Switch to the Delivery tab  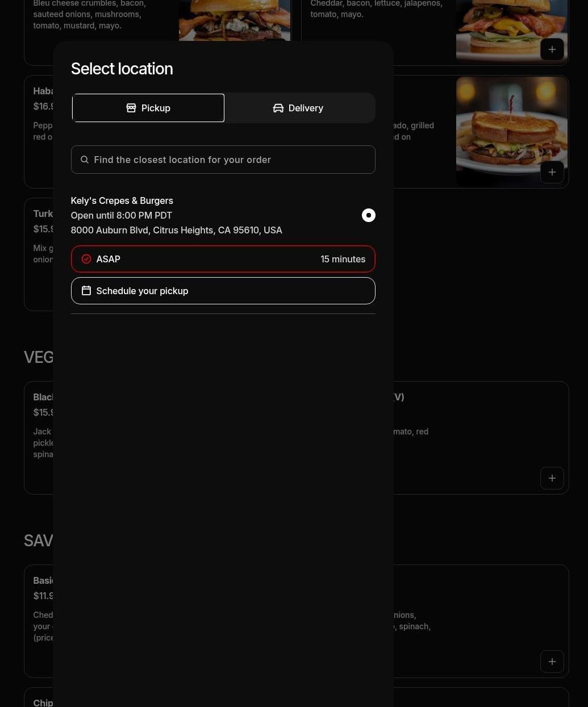pos(298,108)
